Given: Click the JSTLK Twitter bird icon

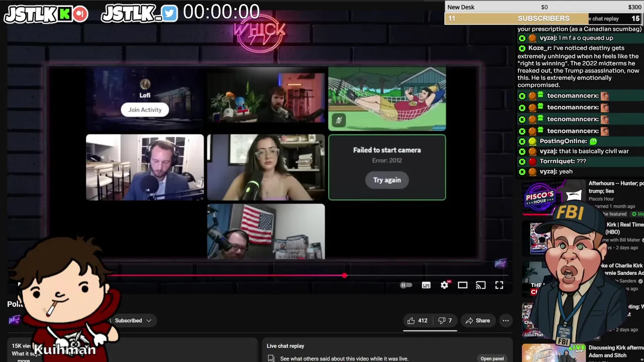Looking at the screenshot, I should tap(170, 14).
